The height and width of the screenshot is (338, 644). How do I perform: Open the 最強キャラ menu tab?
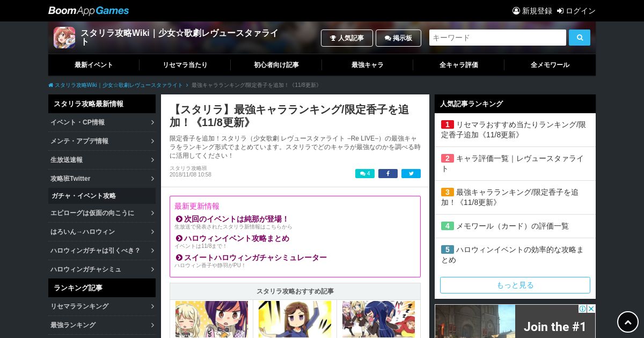click(x=368, y=65)
